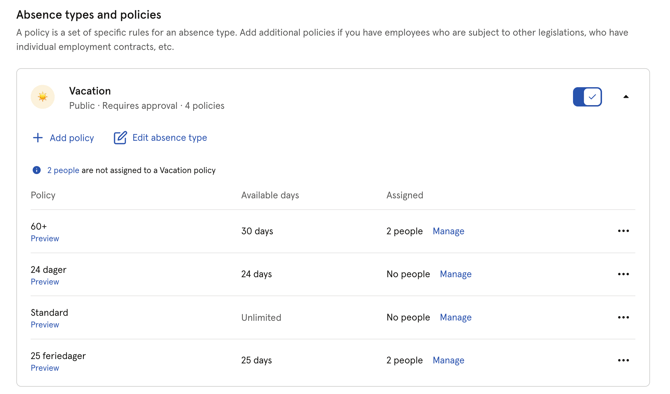Click the 24 dager policy name
Image resolution: width=670 pixels, height=394 pixels.
coord(48,270)
